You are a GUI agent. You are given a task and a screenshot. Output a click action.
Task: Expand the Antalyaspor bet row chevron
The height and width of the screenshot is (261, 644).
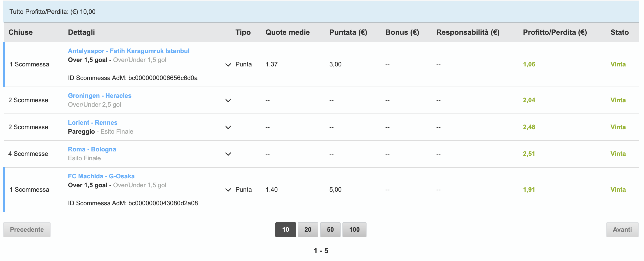(228, 65)
